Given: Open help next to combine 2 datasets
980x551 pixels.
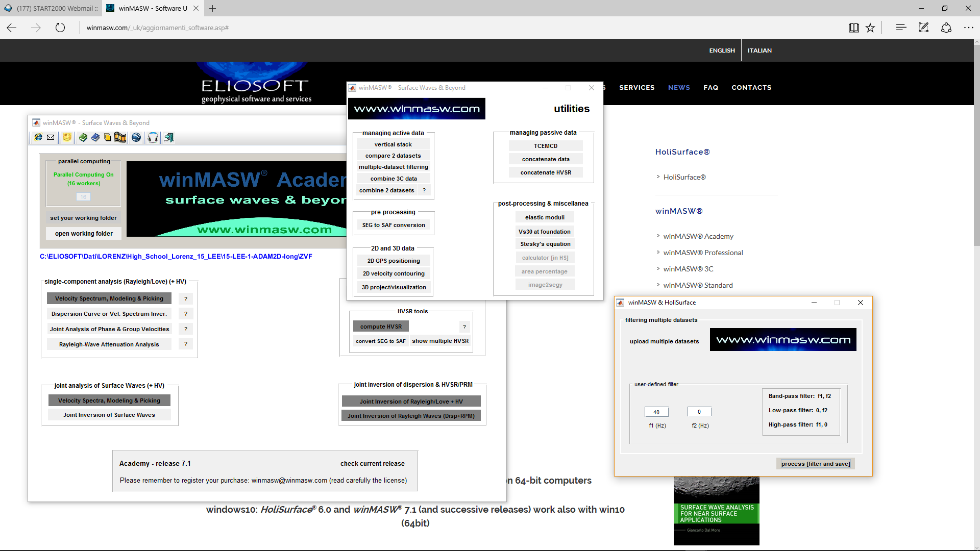Looking at the screenshot, I should tap(424, 190).
